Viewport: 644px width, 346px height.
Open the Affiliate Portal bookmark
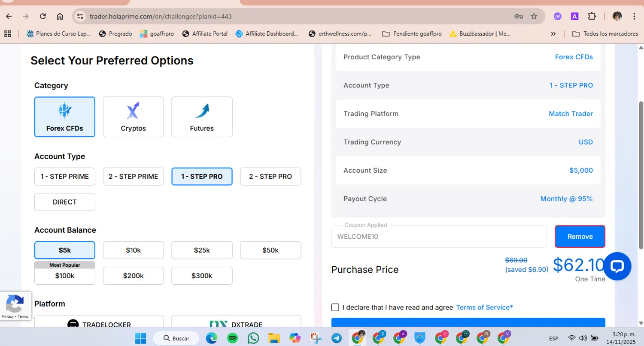click(205, 33)
